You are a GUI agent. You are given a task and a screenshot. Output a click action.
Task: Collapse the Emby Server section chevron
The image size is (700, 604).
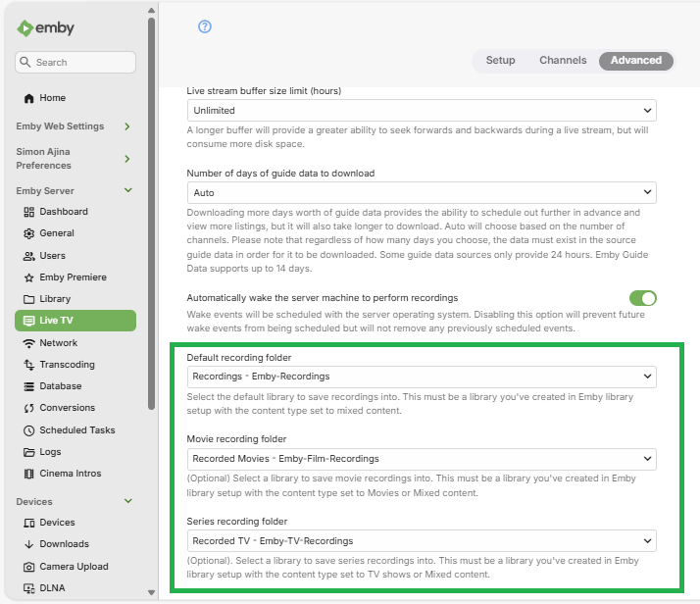click(128, 190)
